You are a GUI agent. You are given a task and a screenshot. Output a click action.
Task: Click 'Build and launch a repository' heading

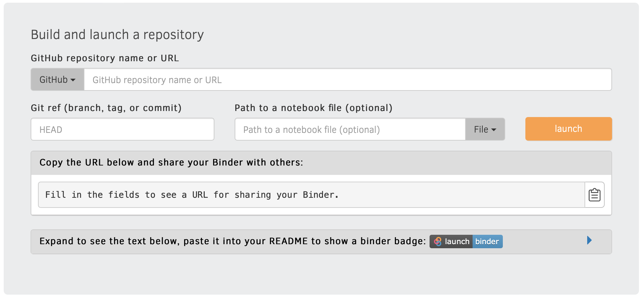point(117,34)
